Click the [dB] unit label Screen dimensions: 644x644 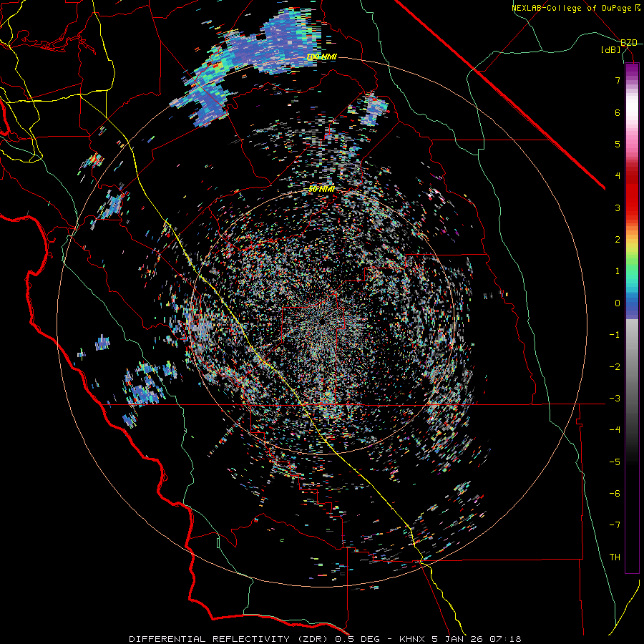(611, 50)
